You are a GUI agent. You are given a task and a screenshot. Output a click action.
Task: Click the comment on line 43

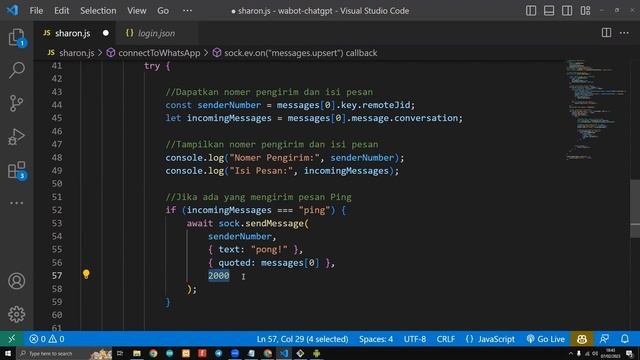(x=269, y=92)
